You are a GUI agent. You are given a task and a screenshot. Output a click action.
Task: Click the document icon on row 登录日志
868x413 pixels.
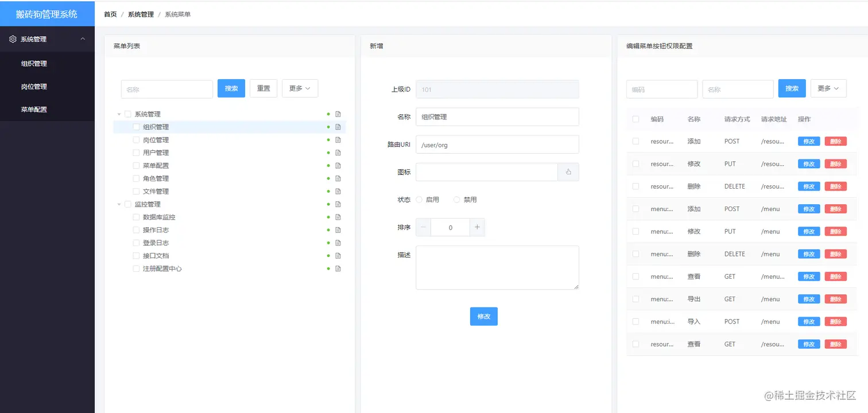[x=338, y=243]
